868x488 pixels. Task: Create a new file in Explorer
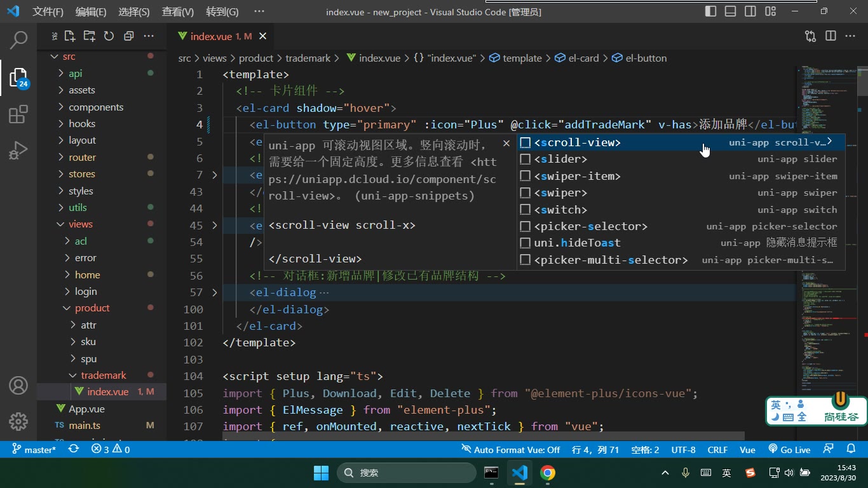click(x=70, y=36)
